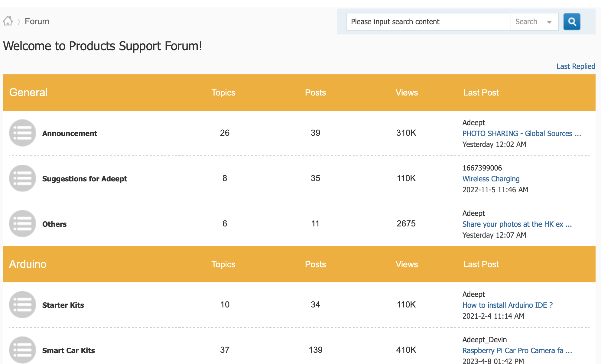The image size is (601, 364).
Task: Open PHOTO SHARING - Global Sources post
Action: click(522, 133)
